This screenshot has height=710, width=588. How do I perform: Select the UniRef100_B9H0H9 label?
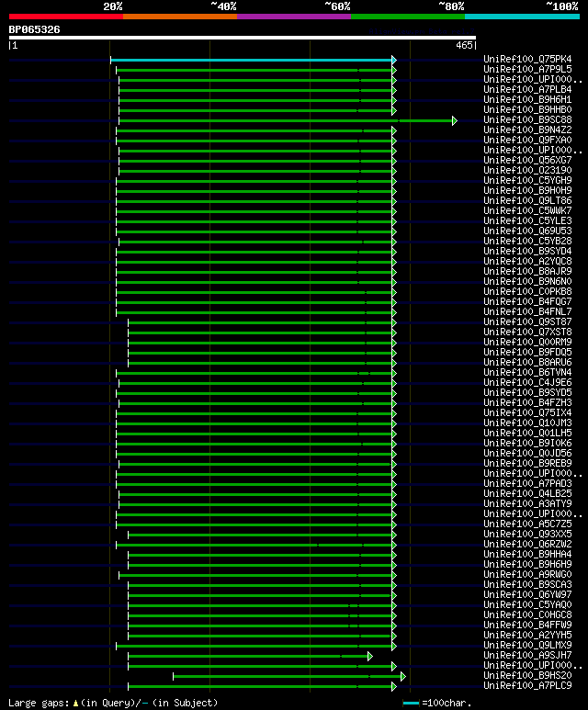[x=527, y=191]
